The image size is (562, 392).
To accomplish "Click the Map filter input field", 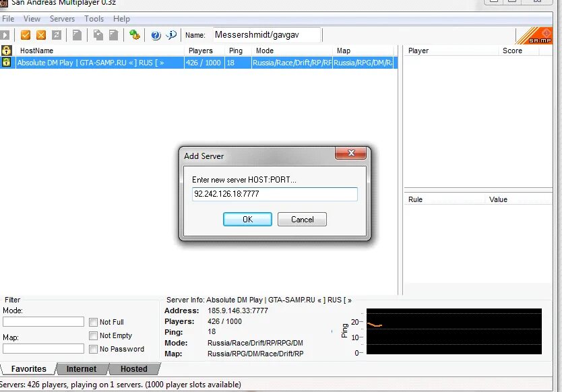I will click(x=43, y=349).
